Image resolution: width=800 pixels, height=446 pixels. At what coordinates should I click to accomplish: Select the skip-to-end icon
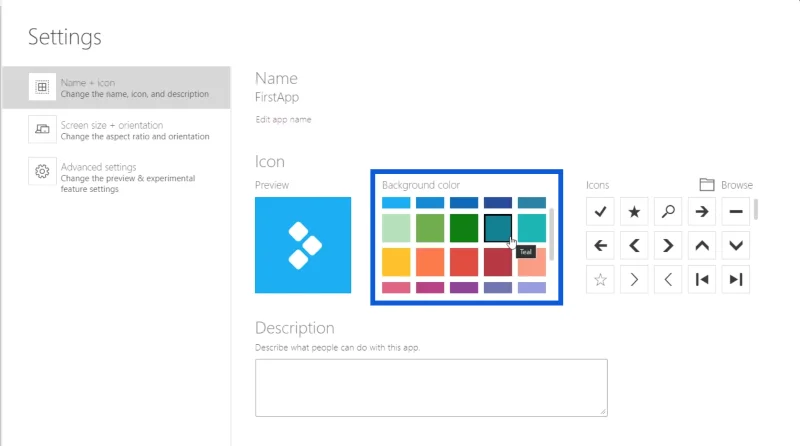736,279
